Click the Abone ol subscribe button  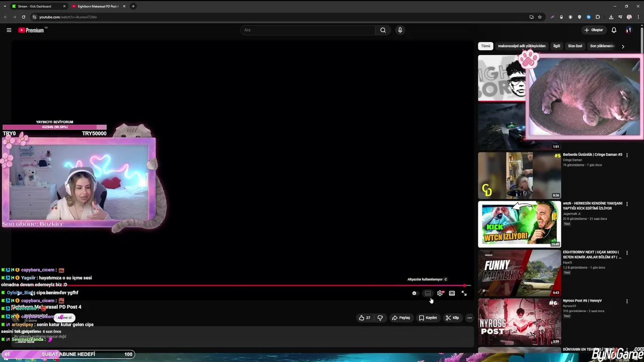64,318
